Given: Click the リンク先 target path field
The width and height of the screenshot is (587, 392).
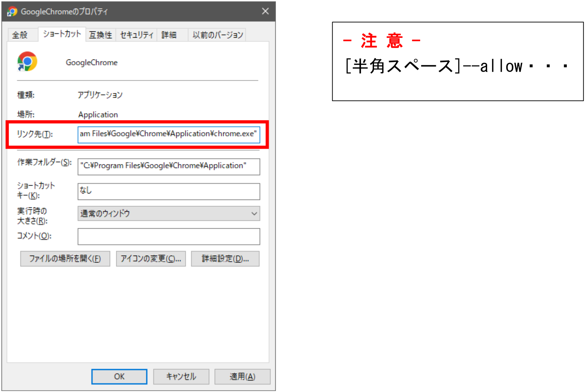Looking at the screenshot, I should click(169, 134).
